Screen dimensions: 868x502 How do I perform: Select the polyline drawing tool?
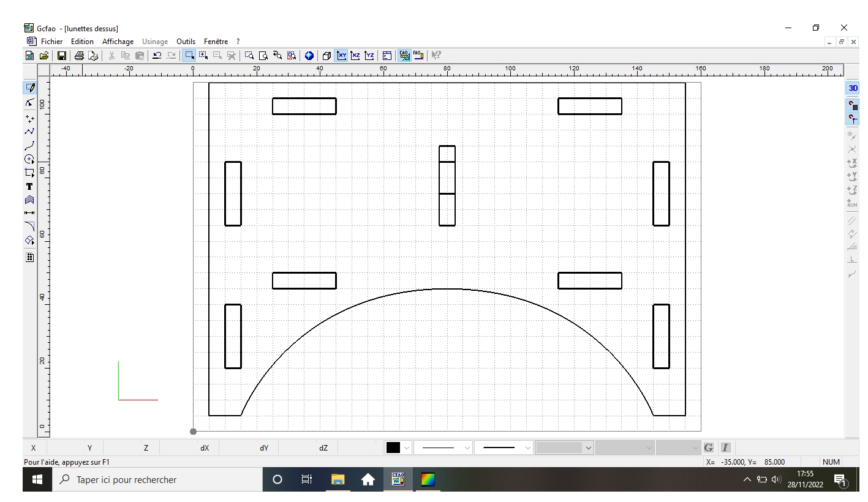tap(29, 130)
